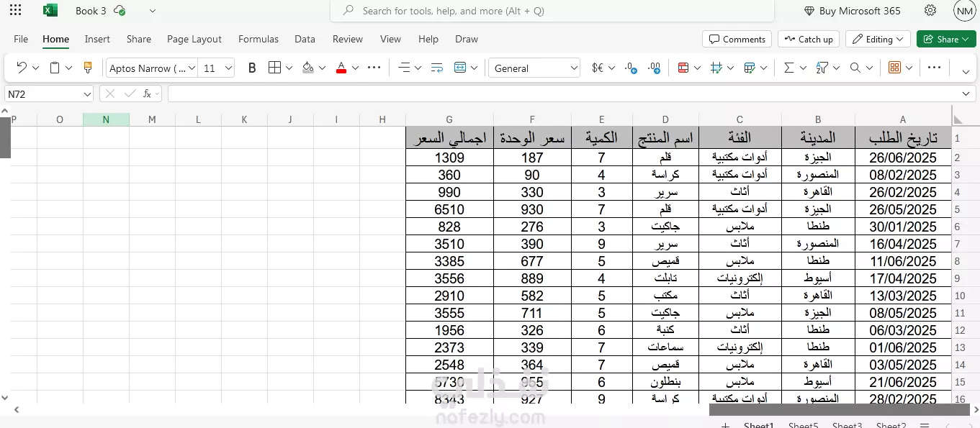Open the app launcher grid
The height and width of the screenshot is (428, 980).
[15, 11]
